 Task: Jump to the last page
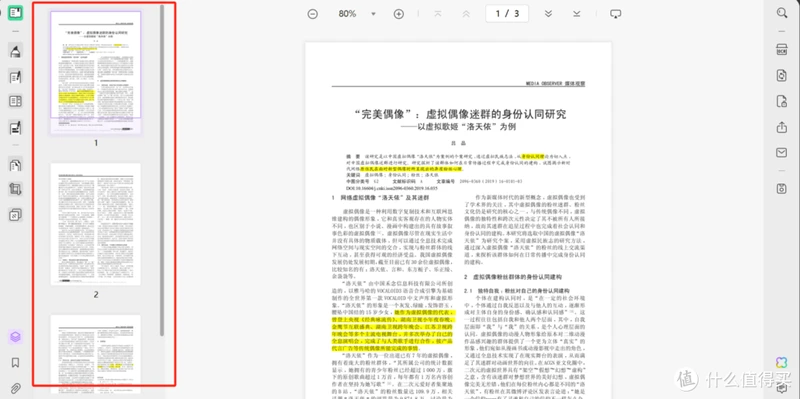point(577,14)
